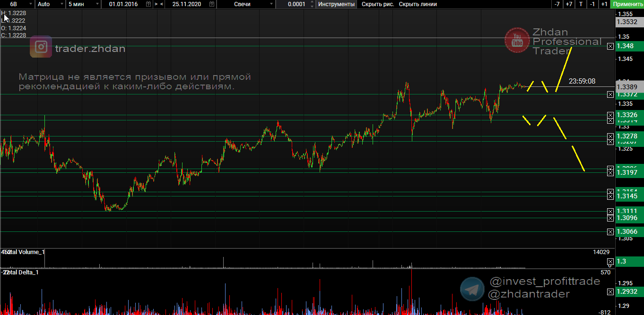Delete the 1.3372 horizontal level marker
Screen dimensions: 644x315
tap(610, 94)
